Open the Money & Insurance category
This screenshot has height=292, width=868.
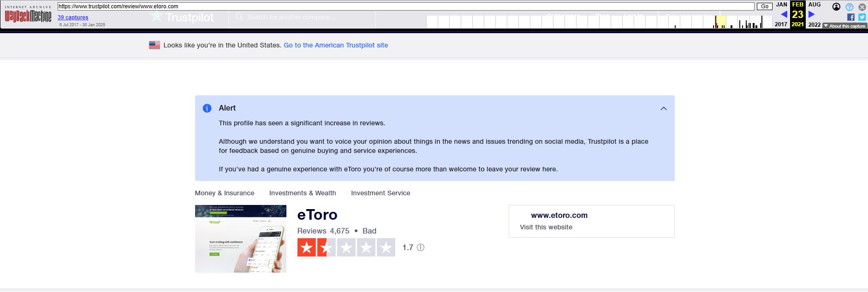(x=225, y=193)
